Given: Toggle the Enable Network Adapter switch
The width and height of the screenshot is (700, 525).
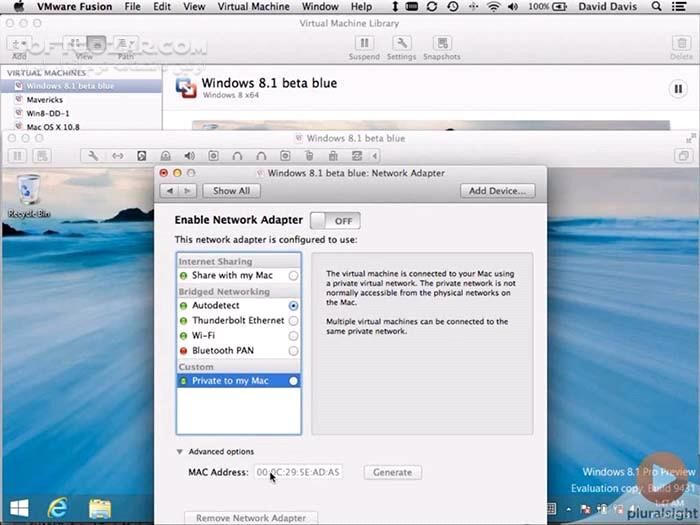Looking at the screenshot, I should [334, 220].
